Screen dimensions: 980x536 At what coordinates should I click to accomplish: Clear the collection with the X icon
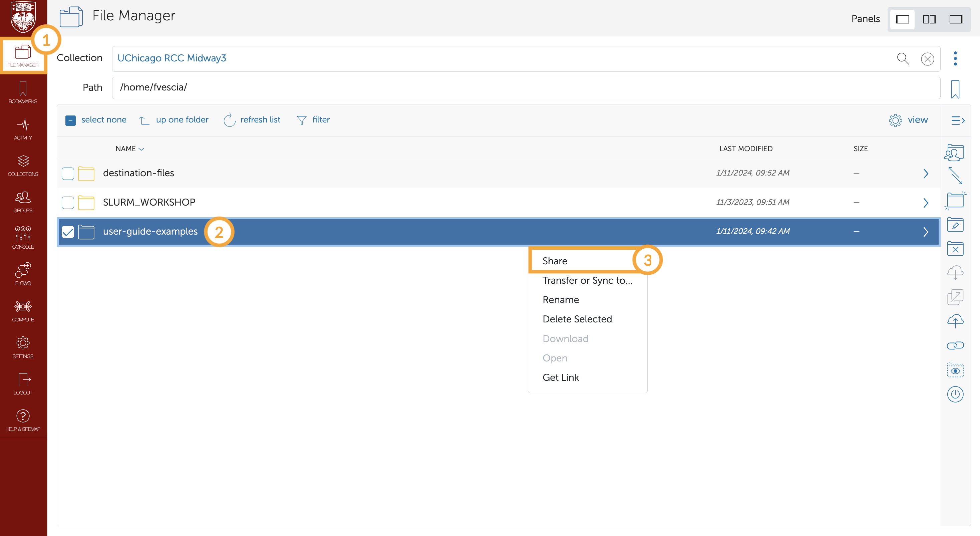click(x=927, y=59)
